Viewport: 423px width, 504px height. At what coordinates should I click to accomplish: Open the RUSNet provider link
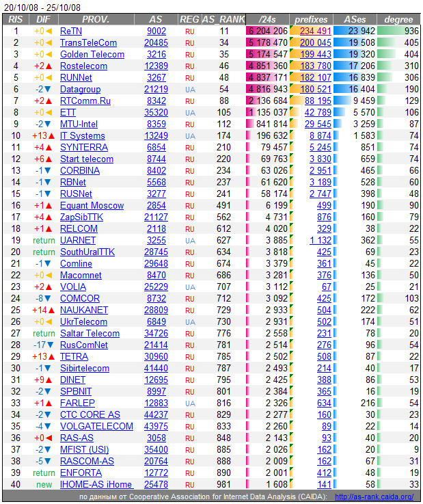click(x=76, y=194)
